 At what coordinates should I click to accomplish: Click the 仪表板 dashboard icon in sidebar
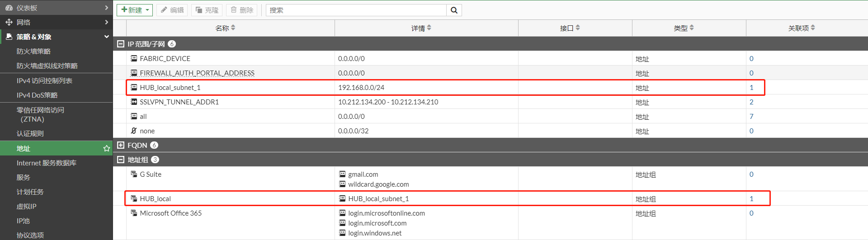[x=9, y=8]
